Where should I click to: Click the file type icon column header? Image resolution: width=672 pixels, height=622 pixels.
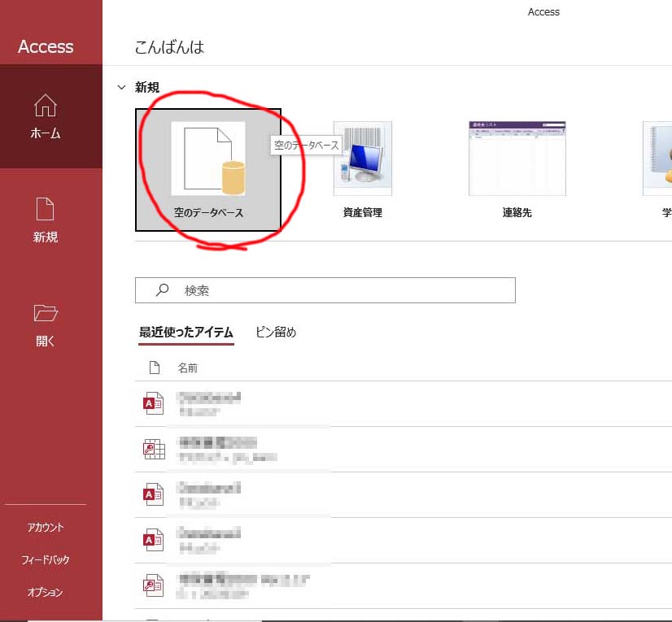(155, 368)
